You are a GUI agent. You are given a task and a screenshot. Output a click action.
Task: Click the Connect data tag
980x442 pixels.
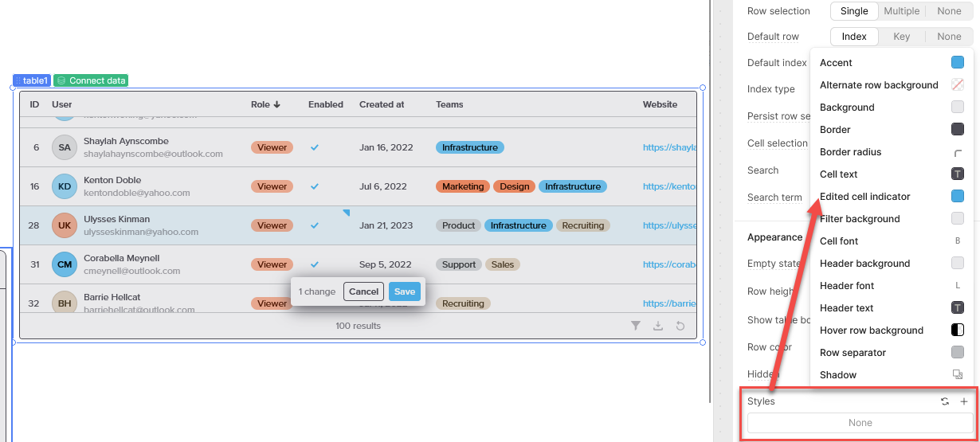coord(91,80)
